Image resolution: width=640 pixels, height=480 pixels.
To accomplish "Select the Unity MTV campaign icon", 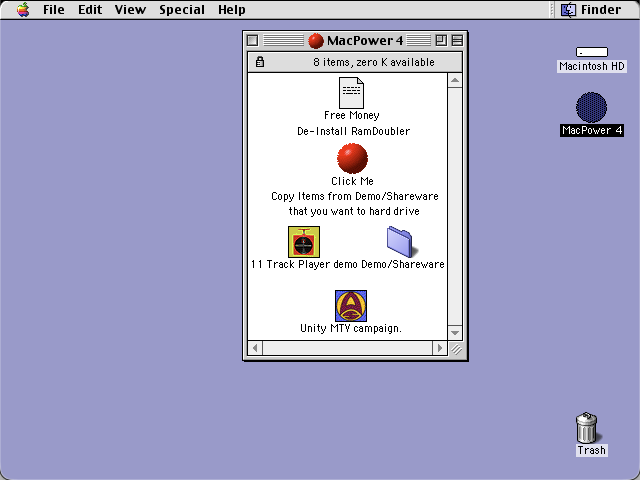I will [x=351, y=306].
